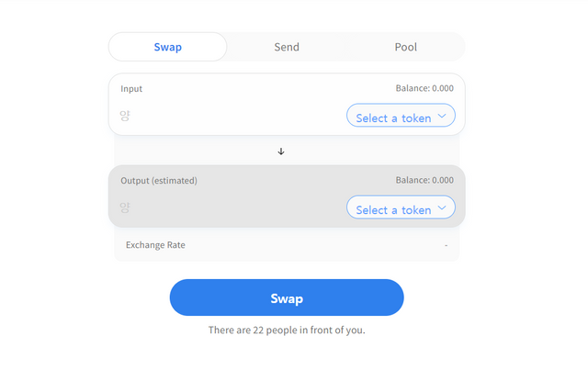The height and width of the screenshot is (381, 588).
Task: Switch to the Send tab
Action: click(287, 47)
